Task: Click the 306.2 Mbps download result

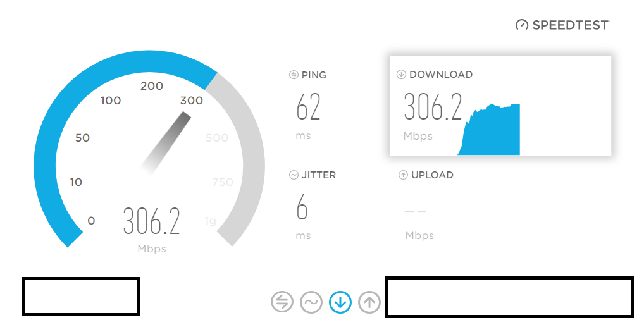Action: point(433,106)
